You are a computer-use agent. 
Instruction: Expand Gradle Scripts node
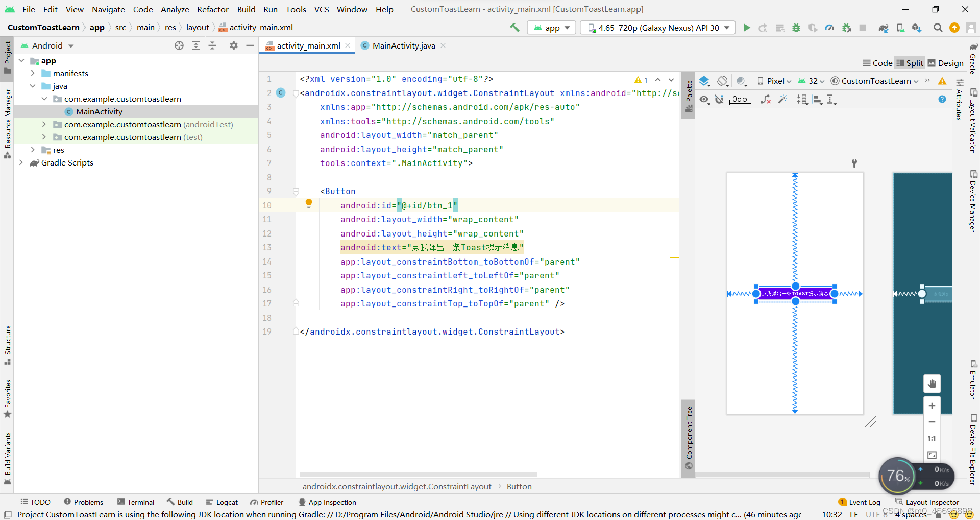(x=21, y=162)
